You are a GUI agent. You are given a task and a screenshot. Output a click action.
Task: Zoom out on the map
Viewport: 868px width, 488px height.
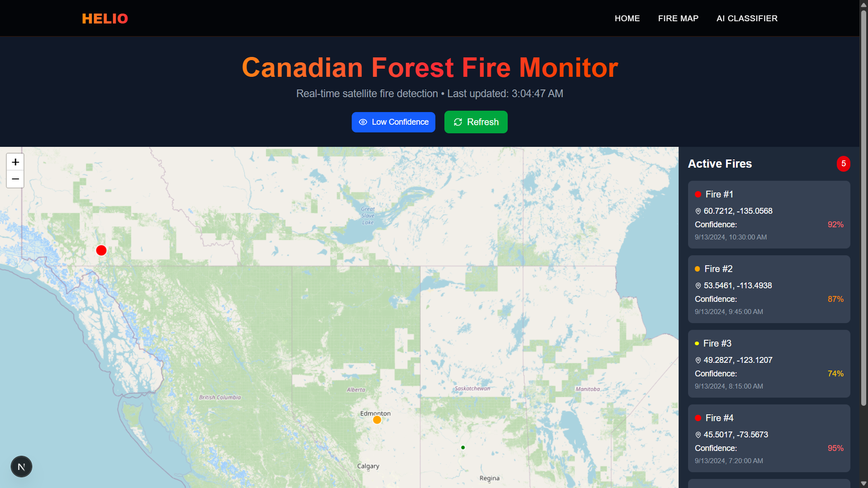pyautogui.click(x=15, y=179)
